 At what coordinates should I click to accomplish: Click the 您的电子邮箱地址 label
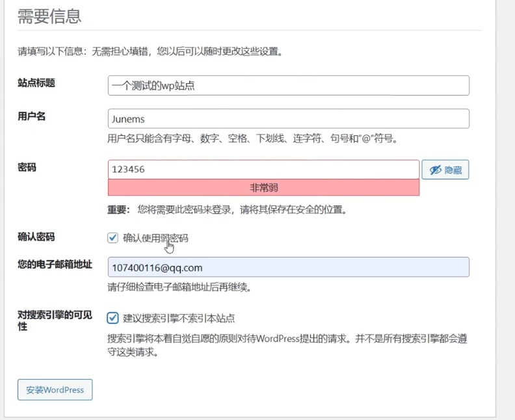pos(55,265)
